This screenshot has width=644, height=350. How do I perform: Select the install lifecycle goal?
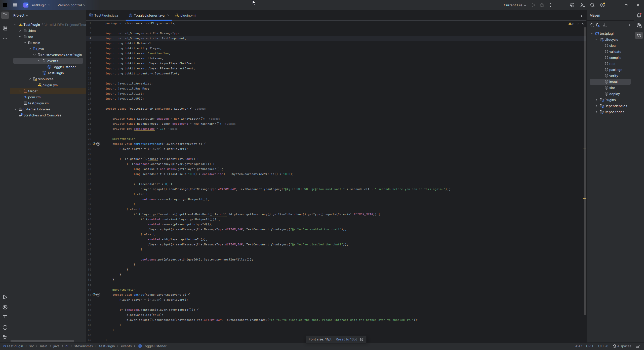click(614, 82)
